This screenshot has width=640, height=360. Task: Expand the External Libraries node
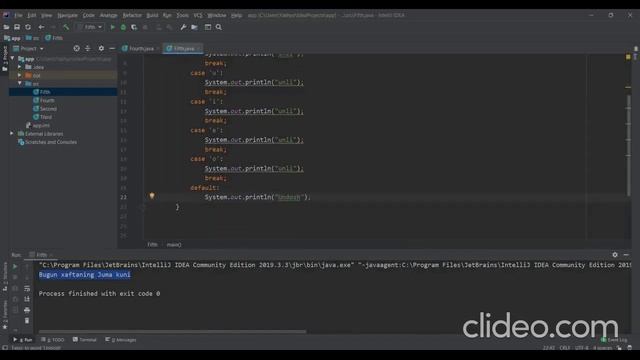coord(12,134)
